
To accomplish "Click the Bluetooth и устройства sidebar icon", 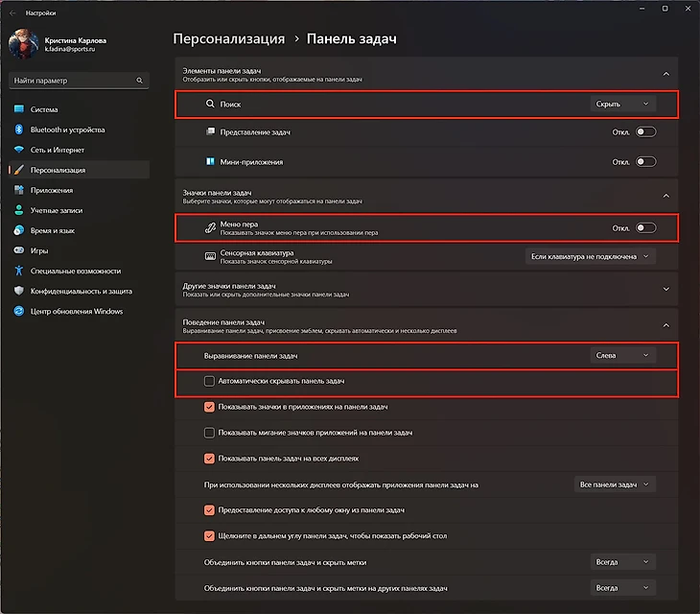I will coord(18,130).
